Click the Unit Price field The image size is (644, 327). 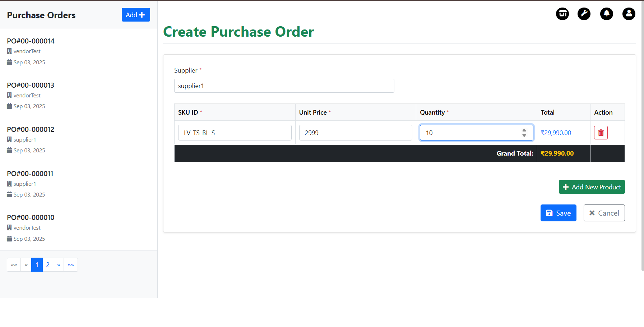[x=355, y=133]
